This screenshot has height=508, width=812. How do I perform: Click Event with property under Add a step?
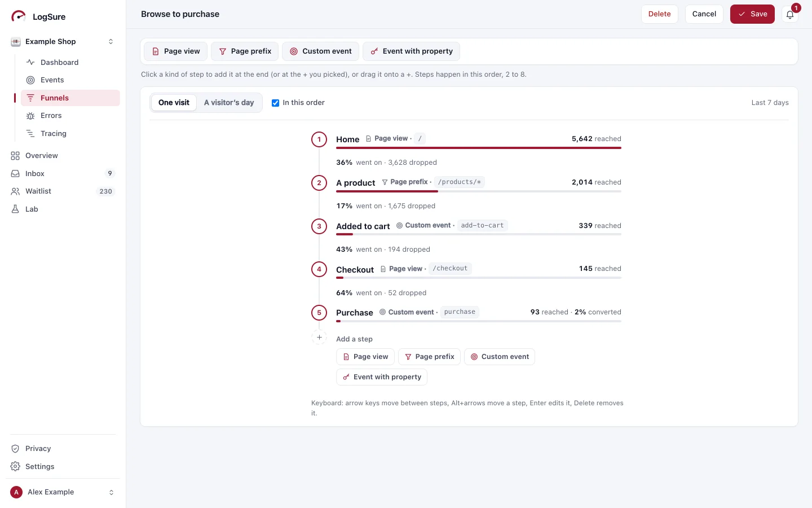coord(382,377)
